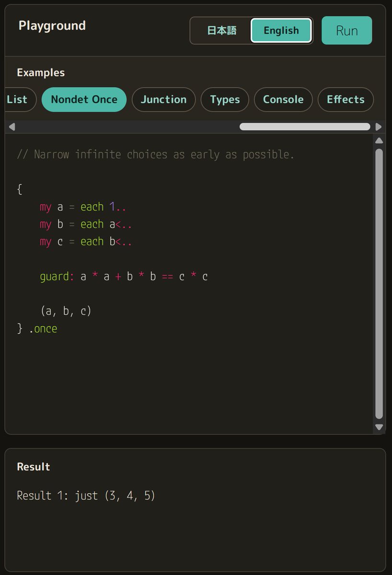Click the editor scroll-down arrow

[x=379, y=427]
